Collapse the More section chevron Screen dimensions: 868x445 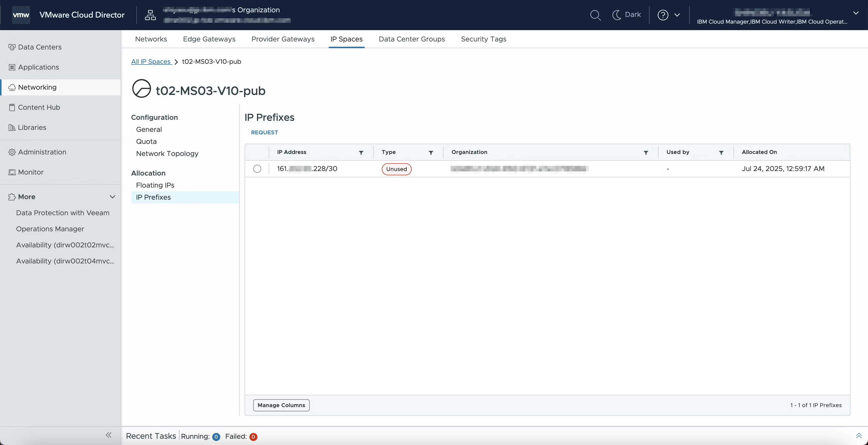(x=113, y=197)
